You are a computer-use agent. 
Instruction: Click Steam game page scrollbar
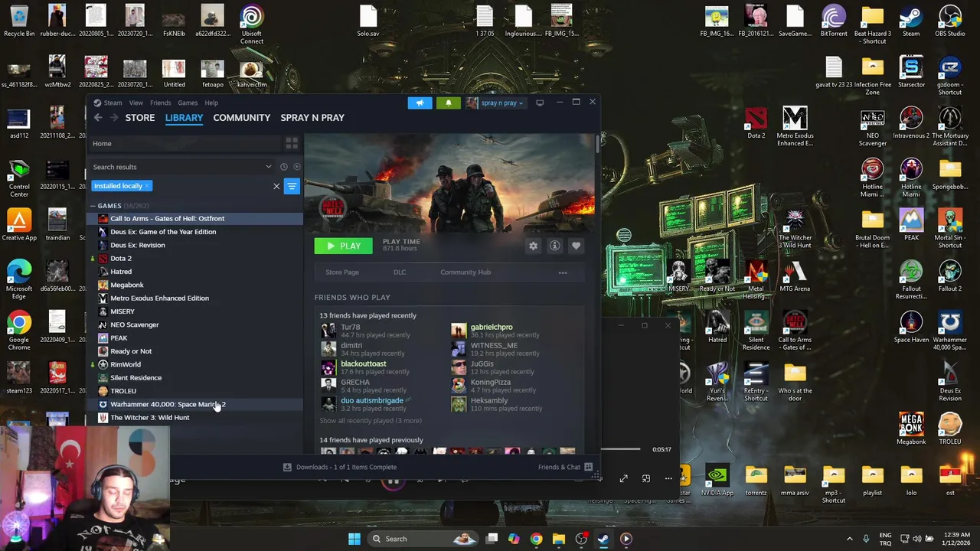click(x=596, y=145)
